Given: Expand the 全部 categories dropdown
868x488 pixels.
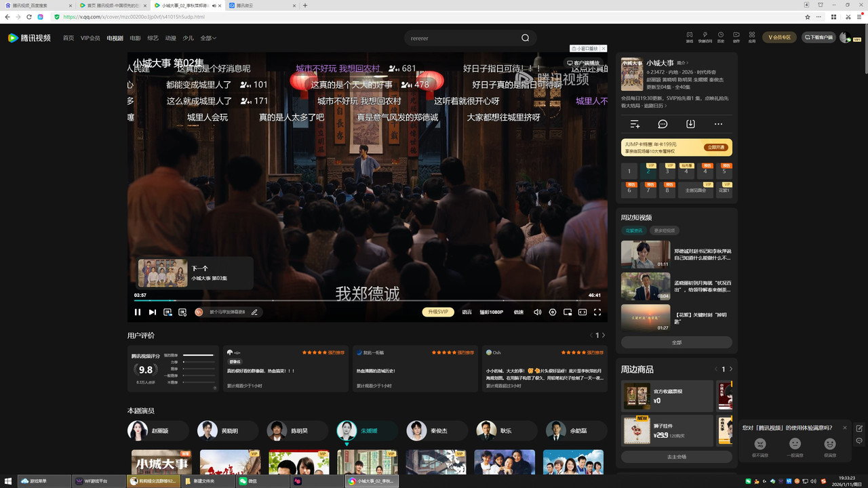Looking at the screenshot, I should 208,38.
